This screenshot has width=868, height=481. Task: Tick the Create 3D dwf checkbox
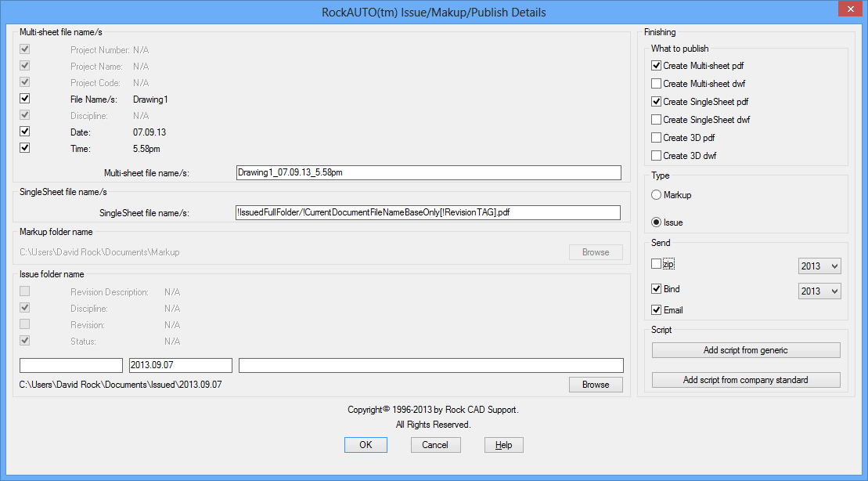[657, 156]
